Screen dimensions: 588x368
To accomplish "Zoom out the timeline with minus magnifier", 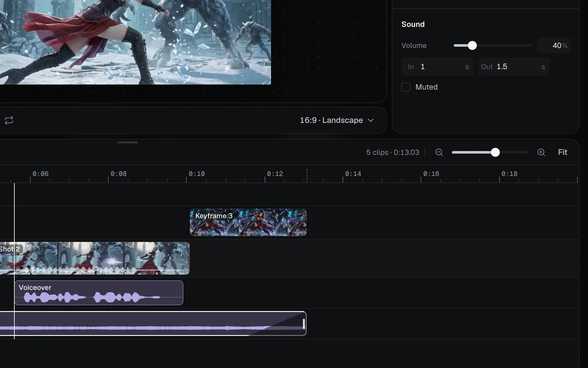I will tap(439, 152).
